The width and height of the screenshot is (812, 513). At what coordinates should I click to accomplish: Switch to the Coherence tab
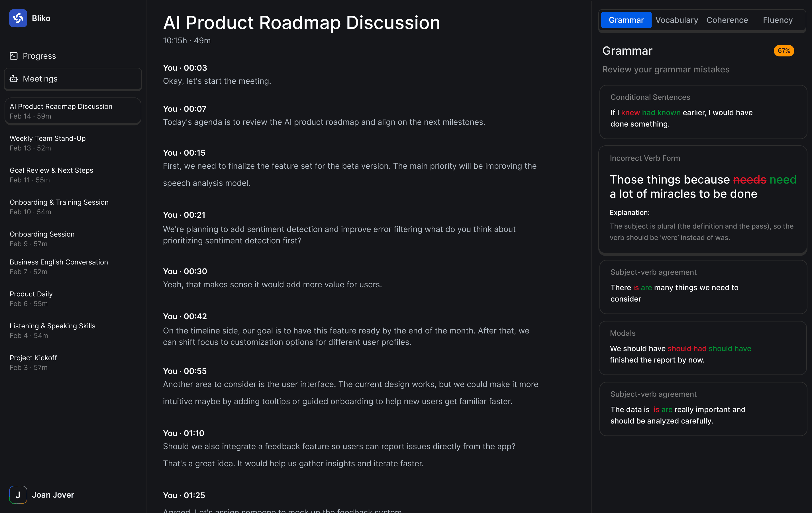[x=727, y=20]
